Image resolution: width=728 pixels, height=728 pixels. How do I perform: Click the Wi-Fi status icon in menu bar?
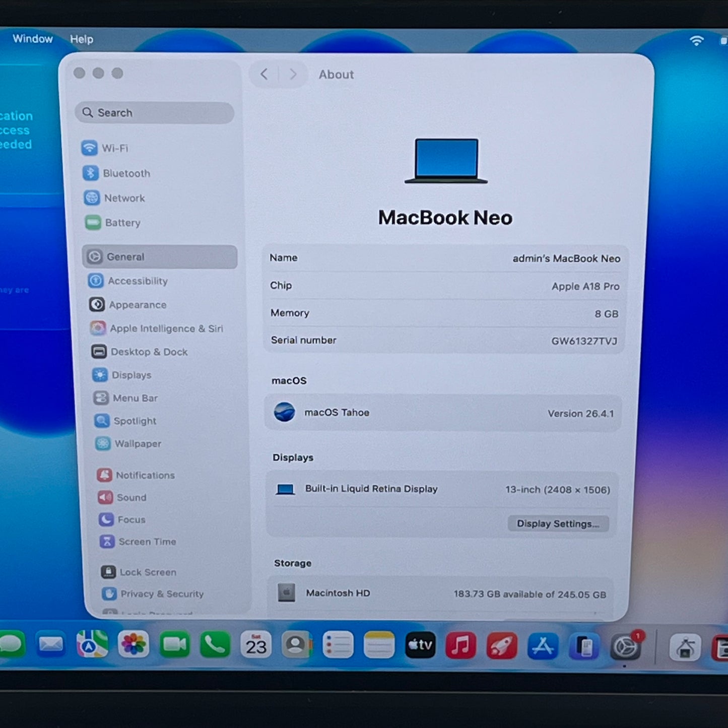point(696,41)
